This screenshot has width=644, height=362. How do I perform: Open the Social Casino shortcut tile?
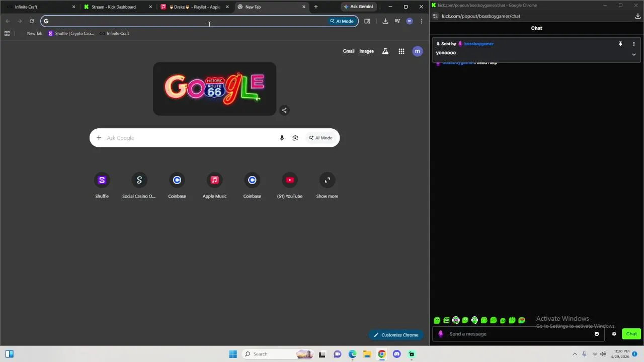click(x=139, y=186)
